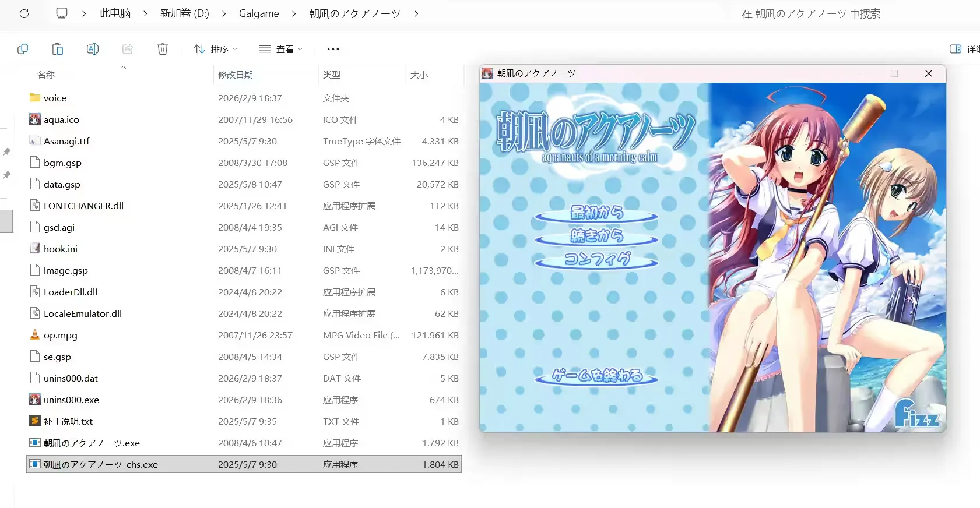This screenshot has width=980, height=508.
Task: Close the 朝凪のアクアノーツ game window
Action: coord(929,73)
